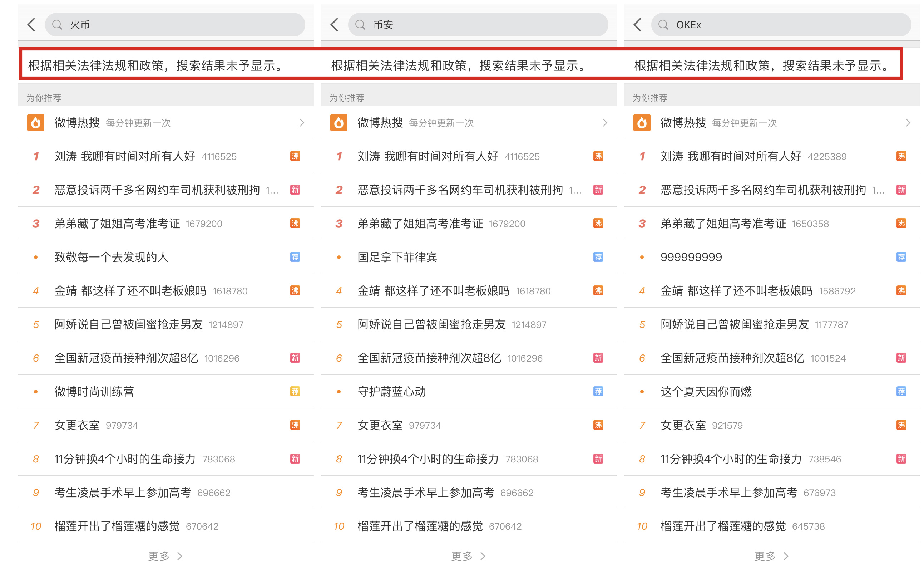The image size is (924, 578).
Task: Open 弟弟藏了姐姐高考准考证 with count 1650358
Action: pos(772,224)
